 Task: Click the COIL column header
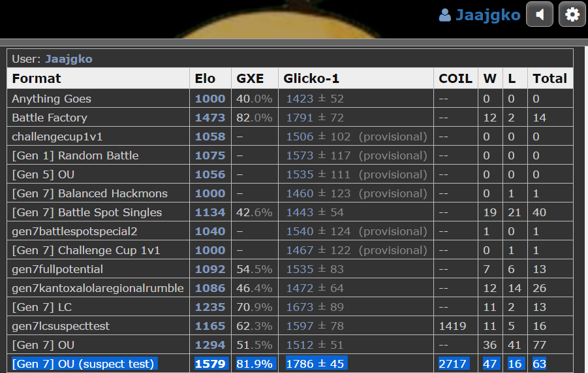[456, 78]
